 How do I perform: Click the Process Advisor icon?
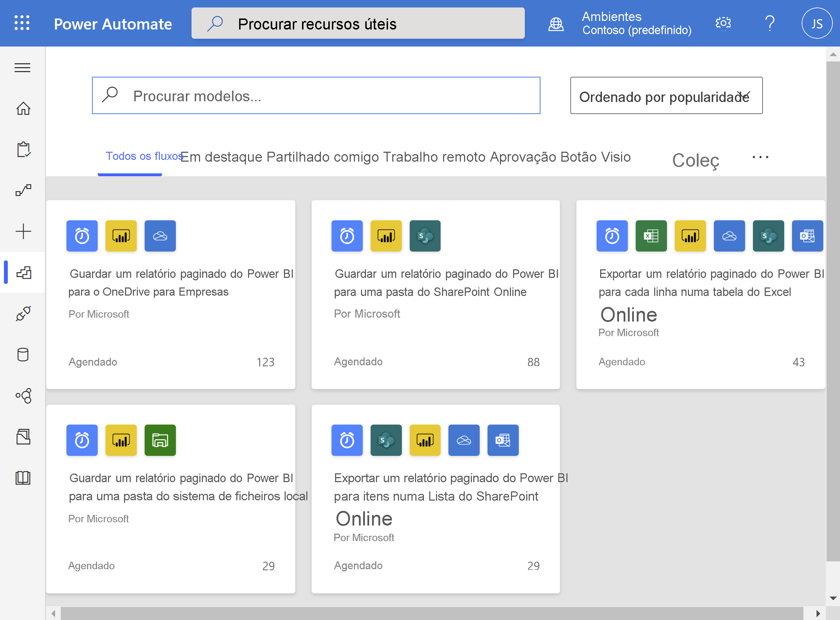pos(23,395)
